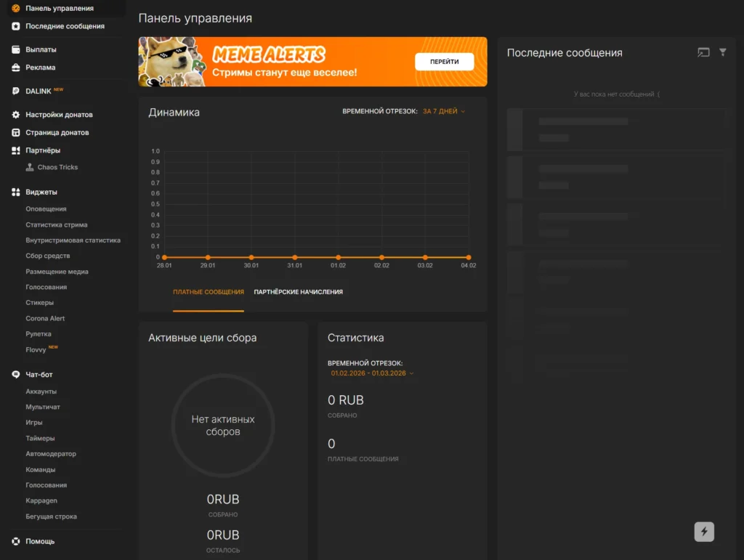This screenshot has height=560, width=744.
Task: Expand the Виджеты section in sidebar
Action: [41, 192]
